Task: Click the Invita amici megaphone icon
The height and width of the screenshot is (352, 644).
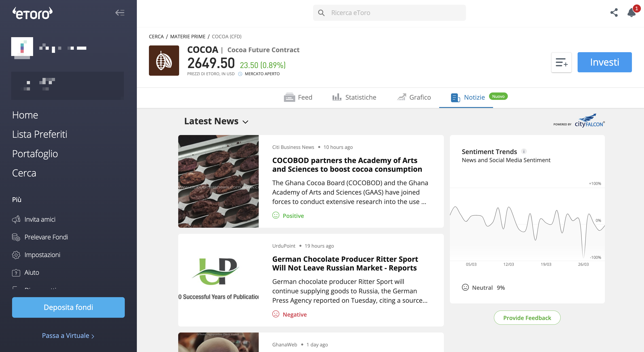Action: (x=16, y=219)
